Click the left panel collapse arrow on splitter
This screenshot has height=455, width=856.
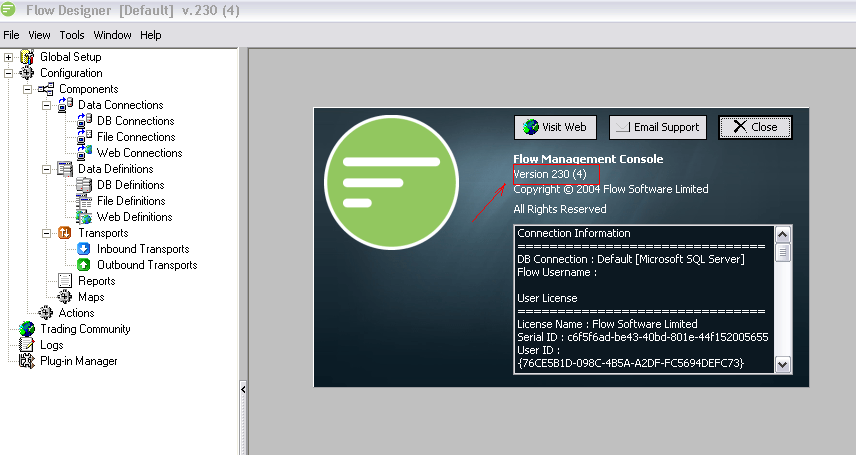243,389
